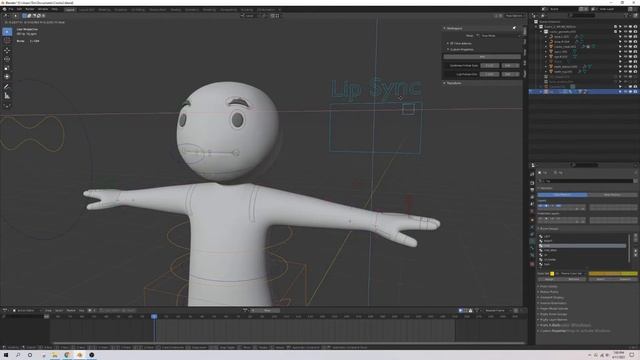Open the Help menu
The height and width of the screenshot is (360, 640).
coord(54,9)
